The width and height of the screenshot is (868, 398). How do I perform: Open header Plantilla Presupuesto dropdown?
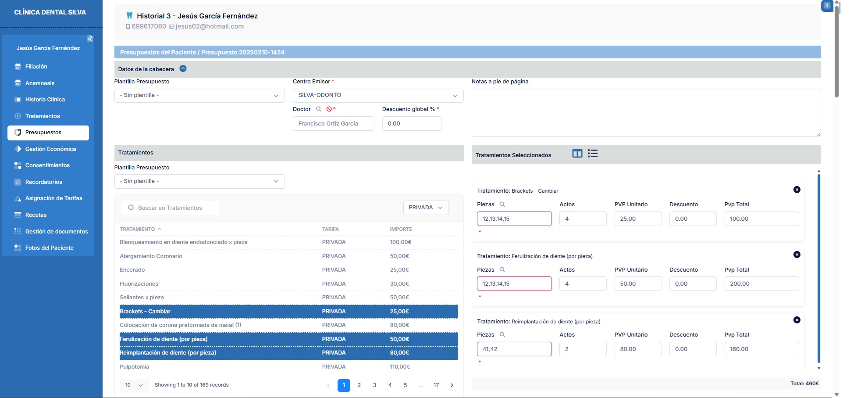point(199,95)
